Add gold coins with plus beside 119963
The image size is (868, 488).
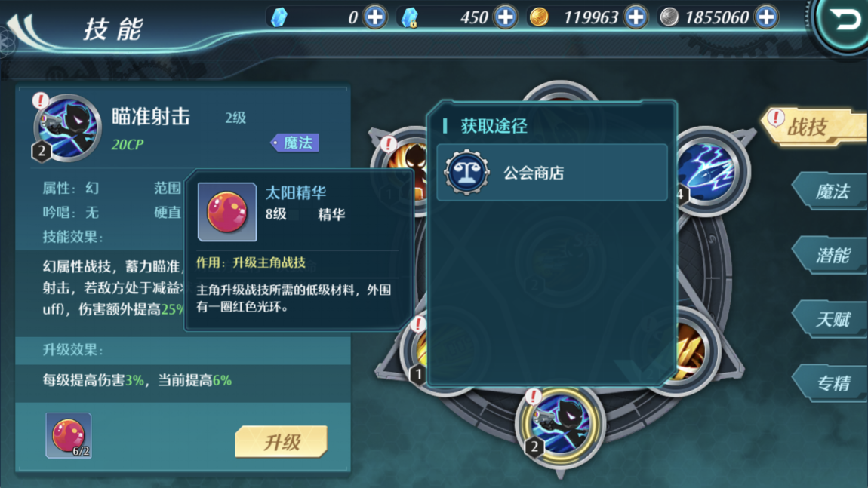[636, 17]
